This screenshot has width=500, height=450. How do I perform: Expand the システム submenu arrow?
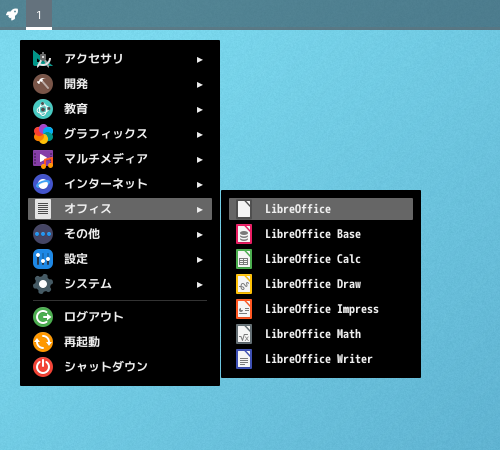[x=199, y=285]
